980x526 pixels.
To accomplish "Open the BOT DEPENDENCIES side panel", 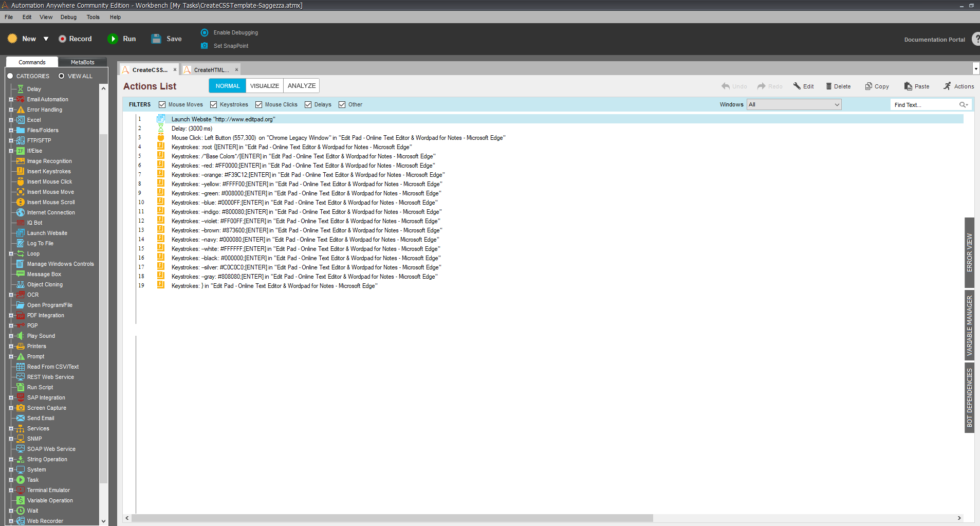I will tap(969, 397).
